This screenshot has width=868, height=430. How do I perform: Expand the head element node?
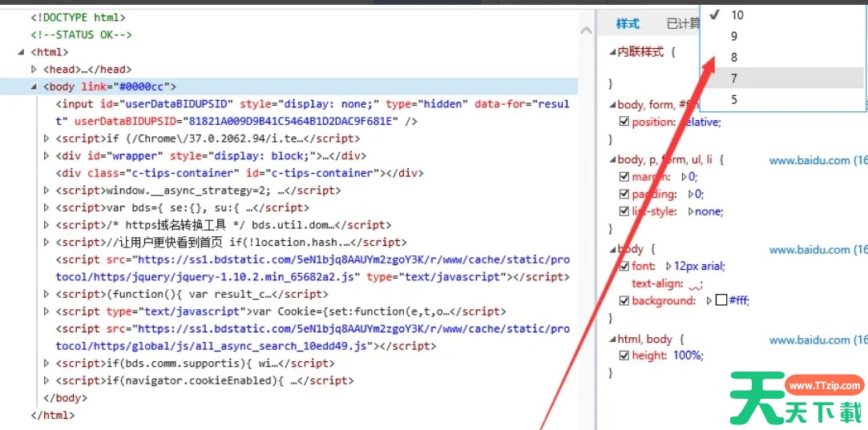click(34, 70)
